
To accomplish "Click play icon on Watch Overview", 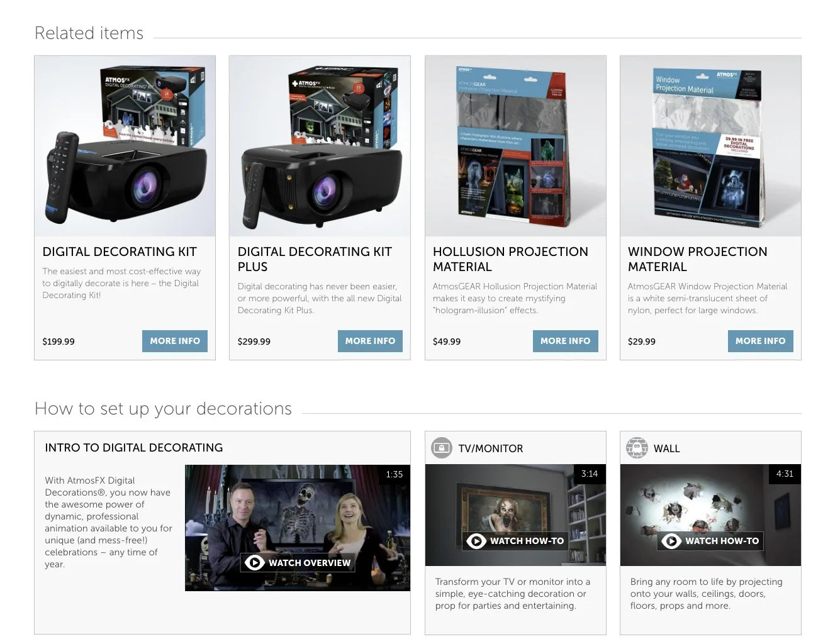I will coord(254,562).
